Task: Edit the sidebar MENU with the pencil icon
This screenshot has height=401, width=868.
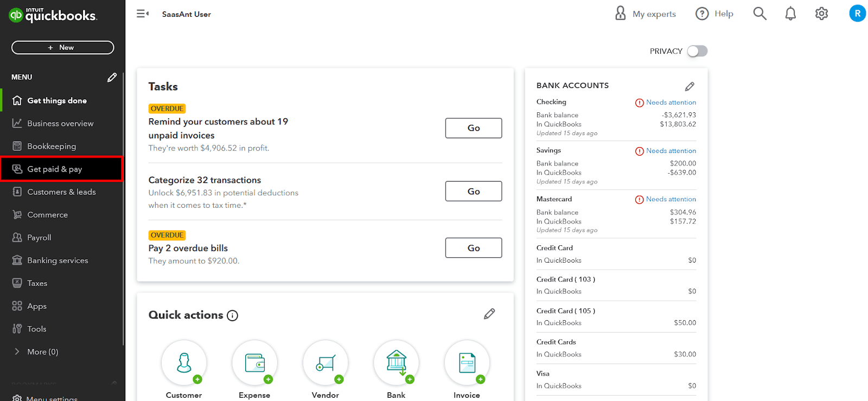Action: click(112, 78)
